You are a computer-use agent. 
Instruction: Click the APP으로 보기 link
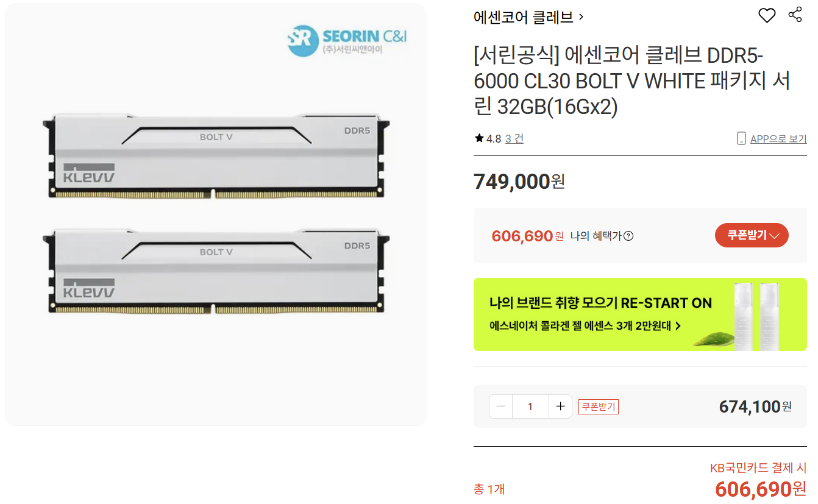point(778,139)
